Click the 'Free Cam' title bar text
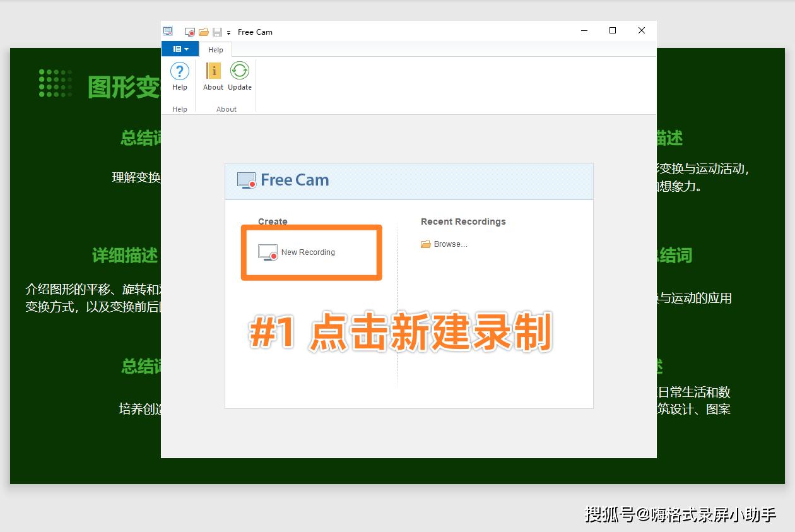Viewport: 795px width, 532px height. 255,32
